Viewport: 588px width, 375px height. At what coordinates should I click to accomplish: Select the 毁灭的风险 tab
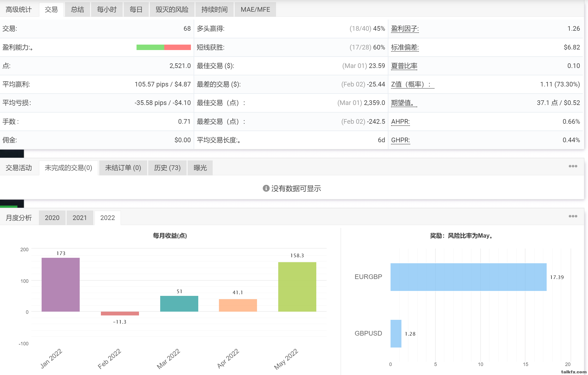coord(172,10)
